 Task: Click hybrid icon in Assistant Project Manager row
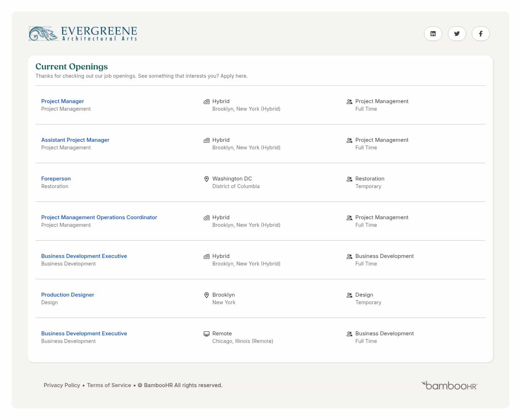click(207, 140)
